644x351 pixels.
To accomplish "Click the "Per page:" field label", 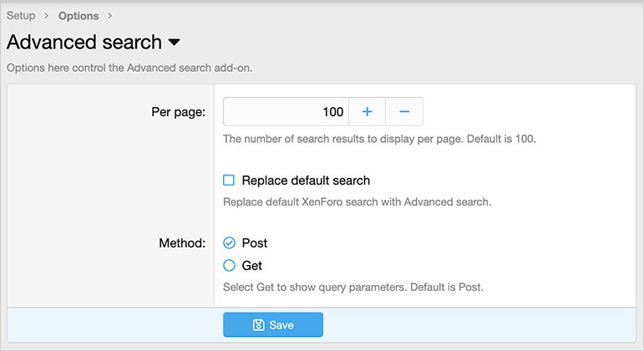I will 178,112.
